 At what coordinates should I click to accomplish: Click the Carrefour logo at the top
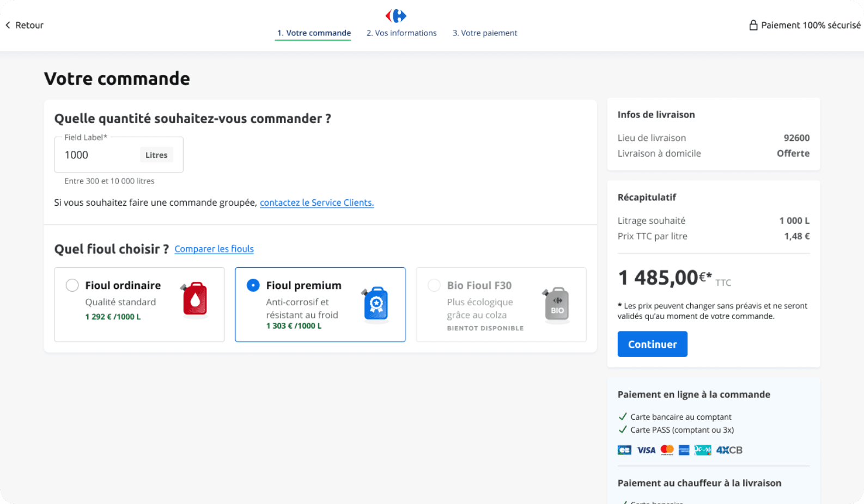[x=396, y=16]
